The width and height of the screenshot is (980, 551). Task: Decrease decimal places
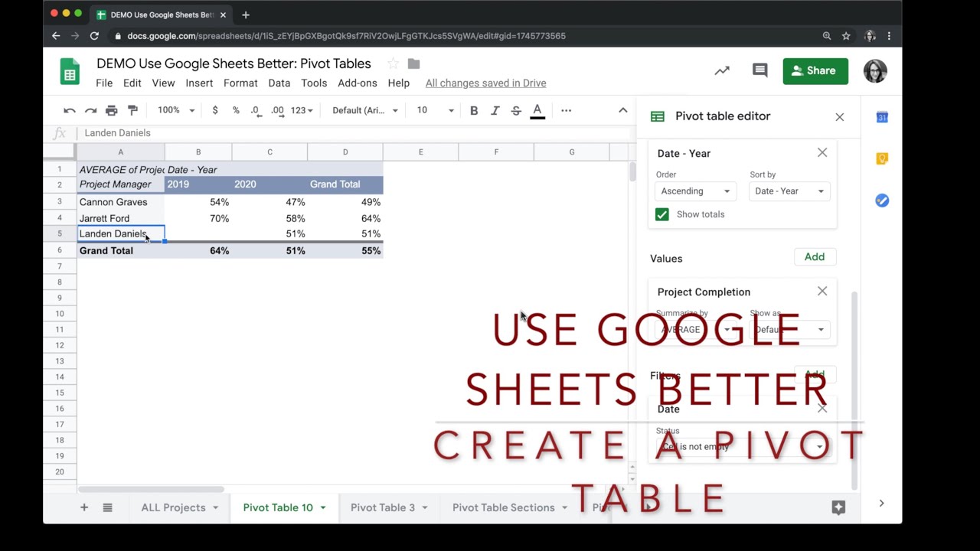click(256, 110)
